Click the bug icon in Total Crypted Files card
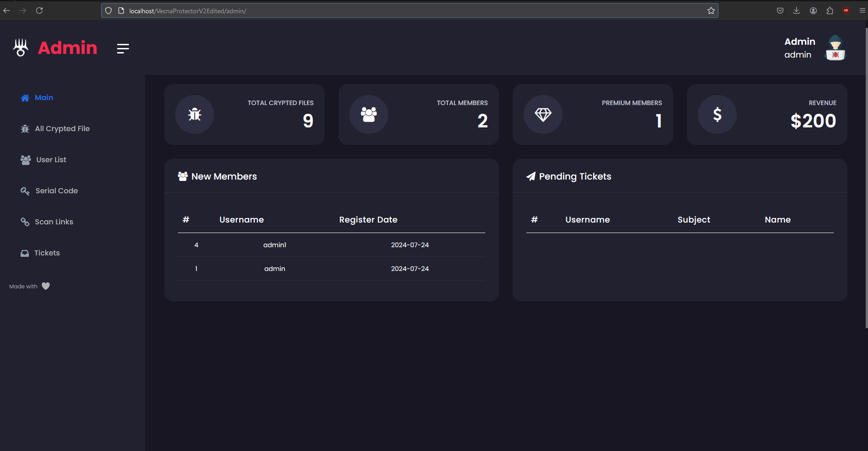This screenshot has width=868, height=451. coord(194,114)
